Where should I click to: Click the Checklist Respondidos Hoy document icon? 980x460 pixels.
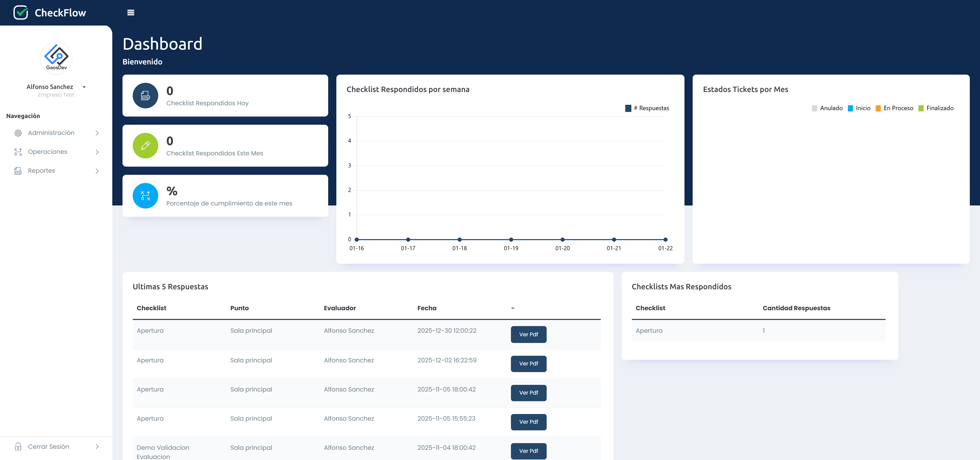click(145, 96)
